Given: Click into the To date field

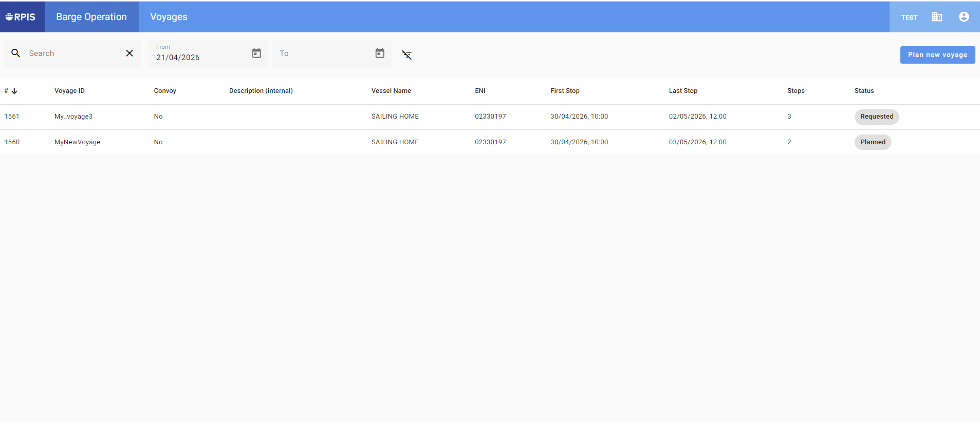Looking at the screenshot, I should tap(321, 53).
